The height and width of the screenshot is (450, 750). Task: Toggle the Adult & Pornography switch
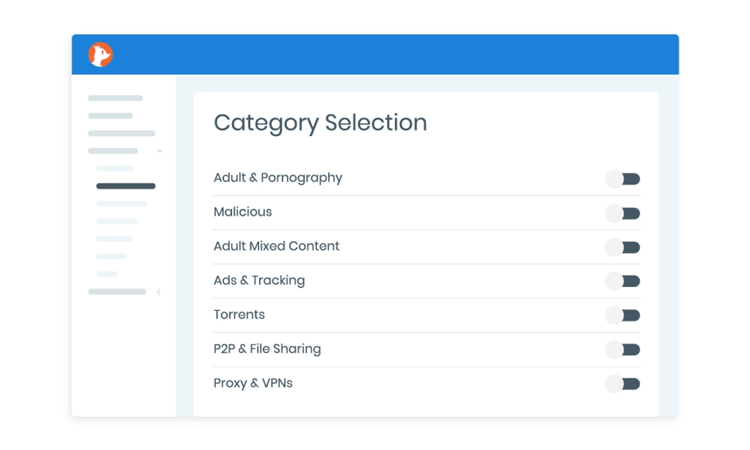622,179
